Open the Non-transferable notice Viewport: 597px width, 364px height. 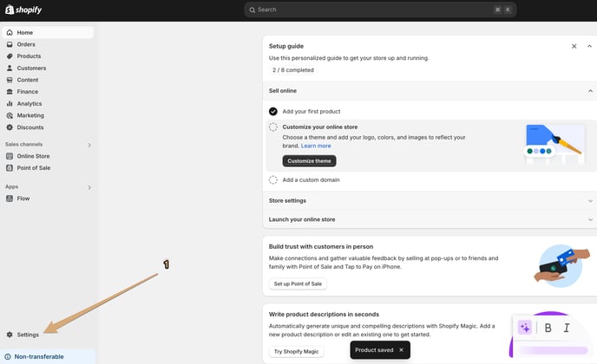click(x=48, y=357)
